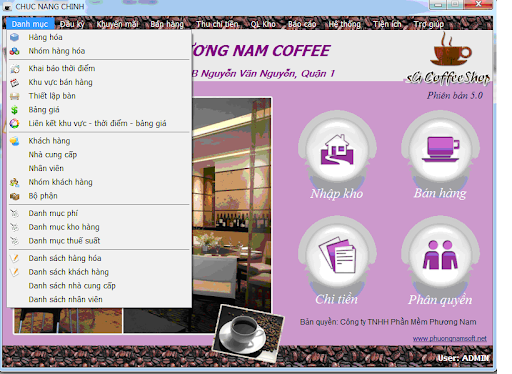Viewport: 512px width, 374px height.
Task: Click the cube icon beside Hàng hóa
Action: pyautogui.click(x=14, y=37)
